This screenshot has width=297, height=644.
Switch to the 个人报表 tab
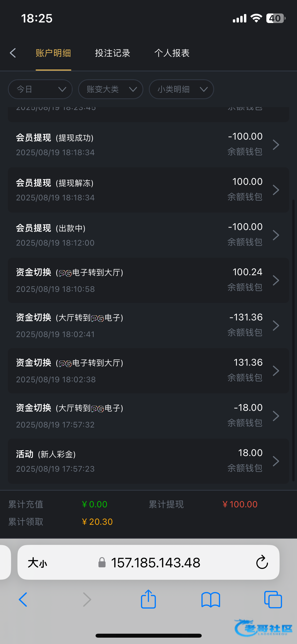pyautogui.click(x=172, y=53)
